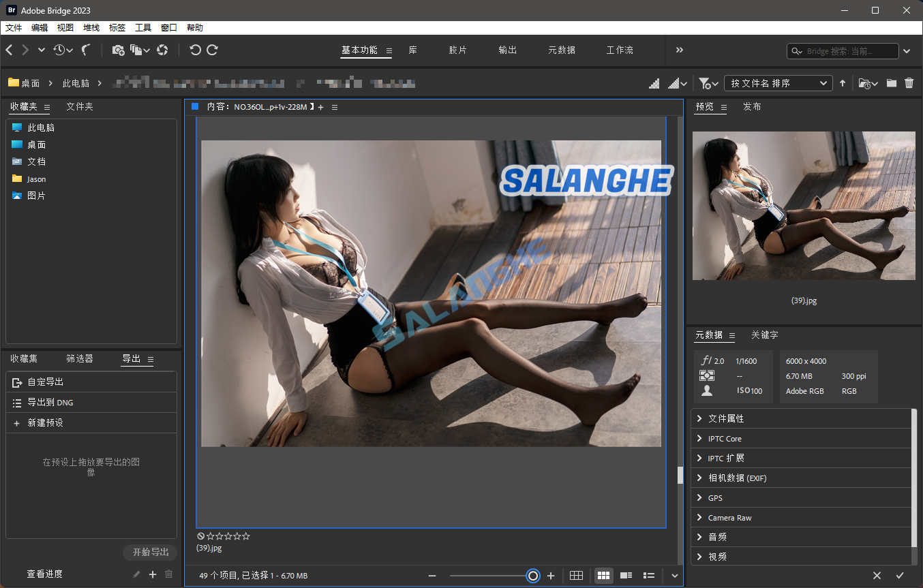
Task: Rotate image 90° clockwise
Action: (x=213, y=50)
